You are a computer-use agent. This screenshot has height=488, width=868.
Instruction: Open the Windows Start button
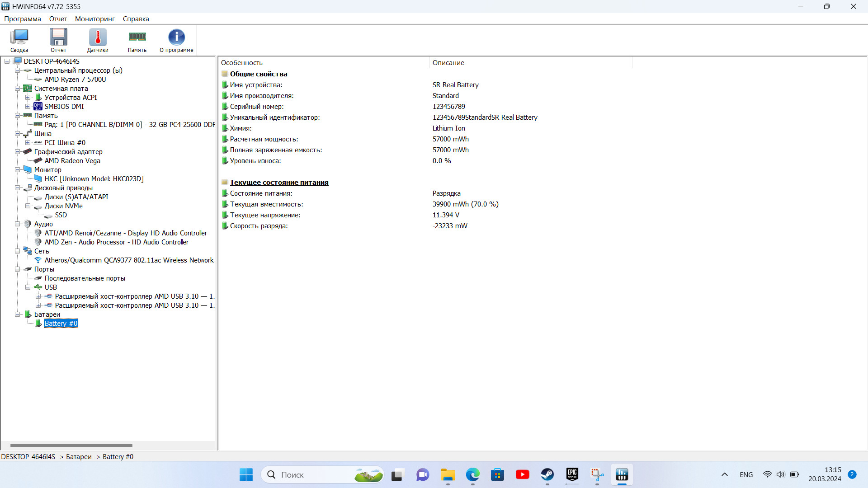pos(246,475)
